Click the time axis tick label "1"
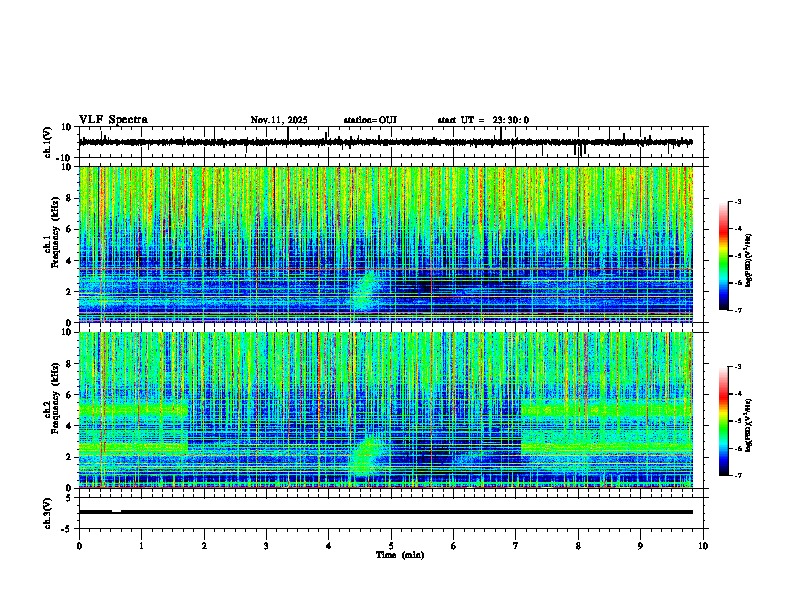 141,546
